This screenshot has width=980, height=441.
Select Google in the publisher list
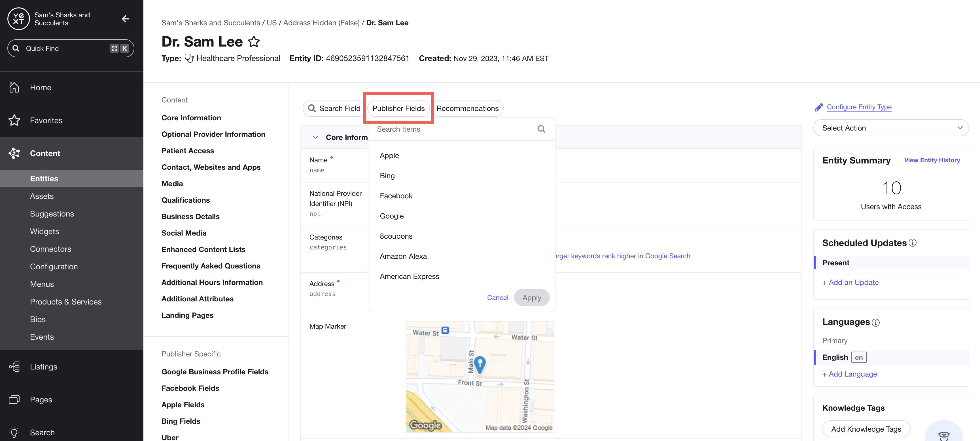(391, 216)
